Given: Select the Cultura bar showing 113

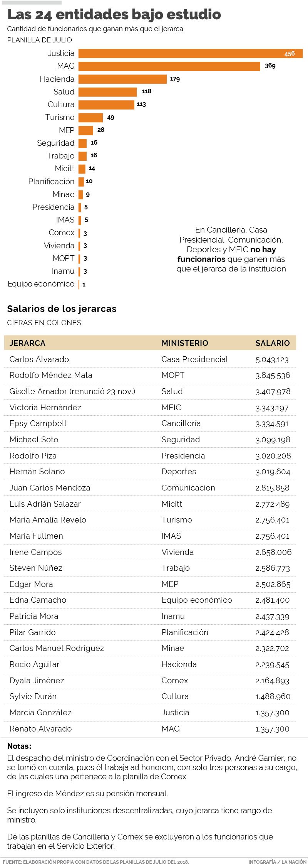Looking at the screenshot, I should tap(106, 104).
